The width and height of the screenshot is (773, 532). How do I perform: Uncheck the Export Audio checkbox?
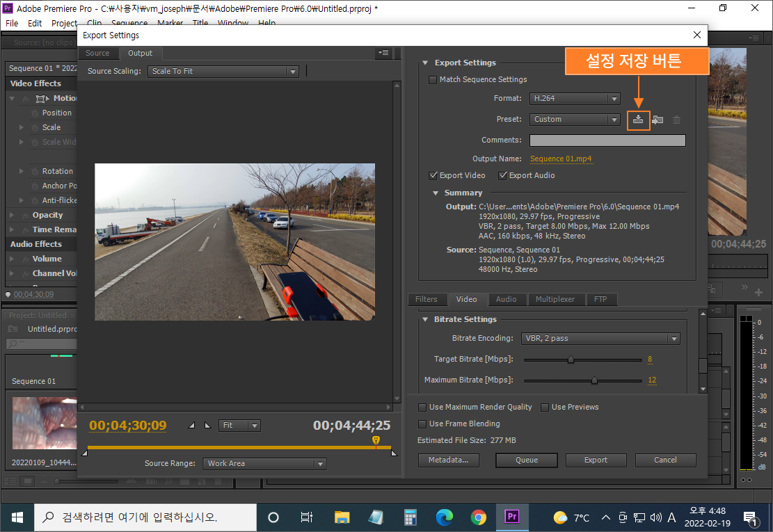click(x=503, y=175)
